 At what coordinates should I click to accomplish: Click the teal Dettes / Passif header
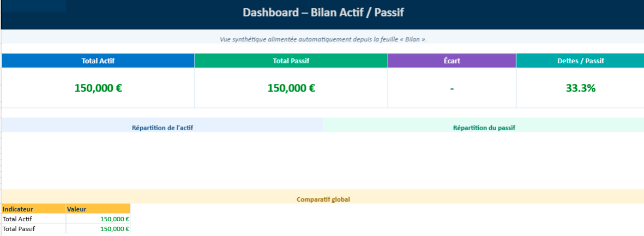click(x=580, y=61)
